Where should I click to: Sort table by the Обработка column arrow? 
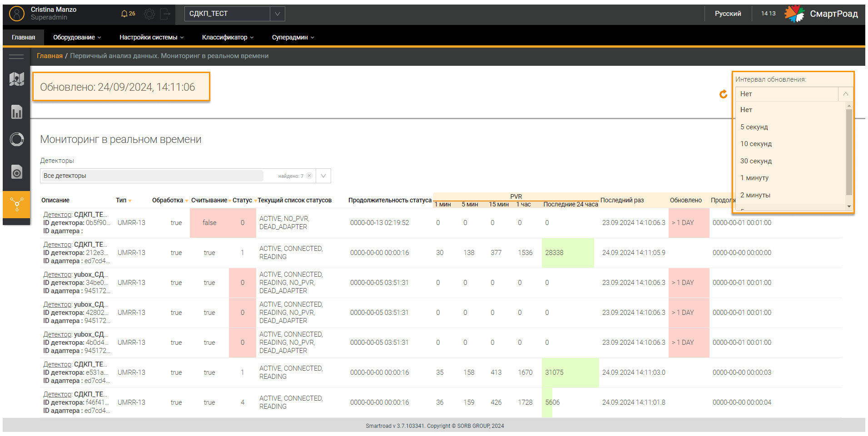click(x=187, y=201)
